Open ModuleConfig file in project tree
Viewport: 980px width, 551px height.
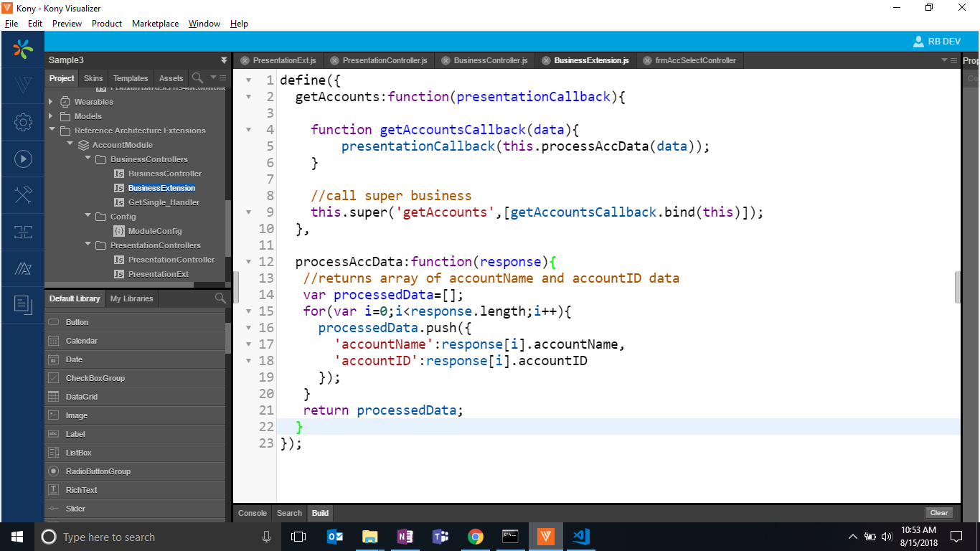pyautogui.click(x=154, y=231)
